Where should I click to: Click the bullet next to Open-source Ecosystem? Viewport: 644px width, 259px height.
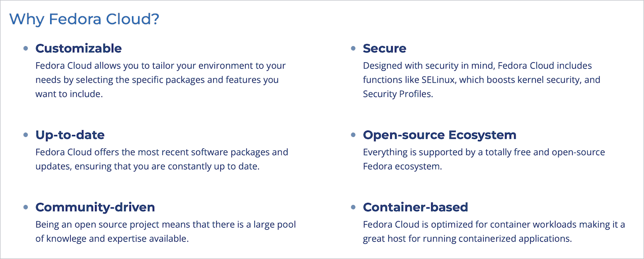[353, 135]
